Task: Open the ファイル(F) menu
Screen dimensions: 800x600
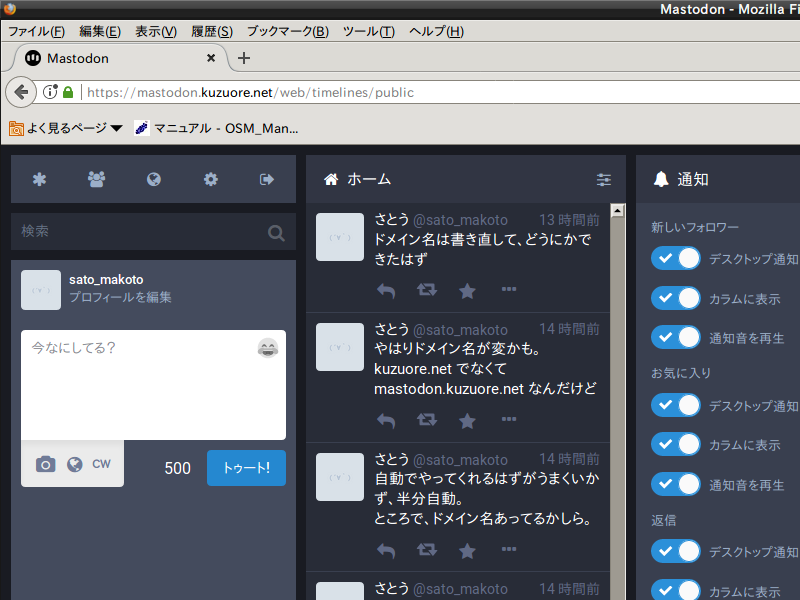Action: tap(37, 32)
